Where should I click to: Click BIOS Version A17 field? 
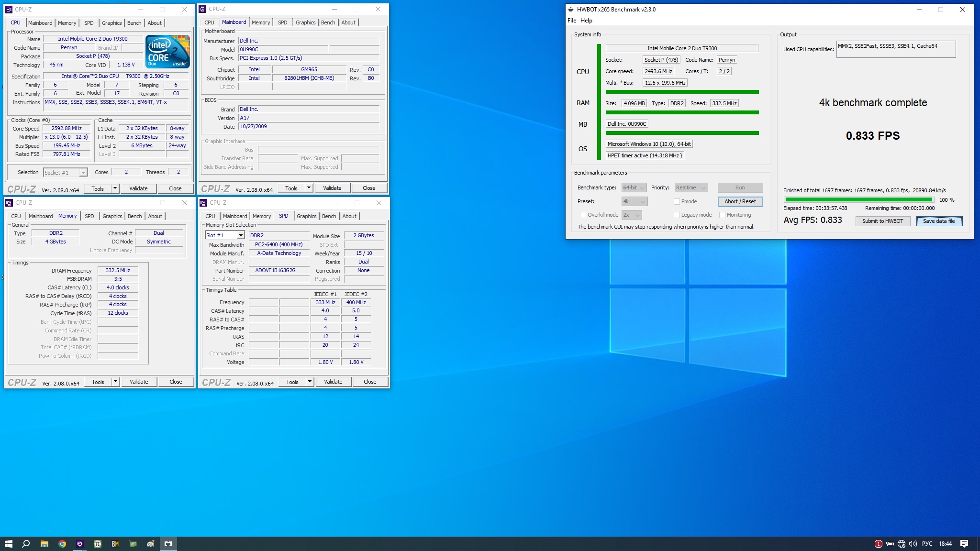pyautogui.click(x=309, y=118)
